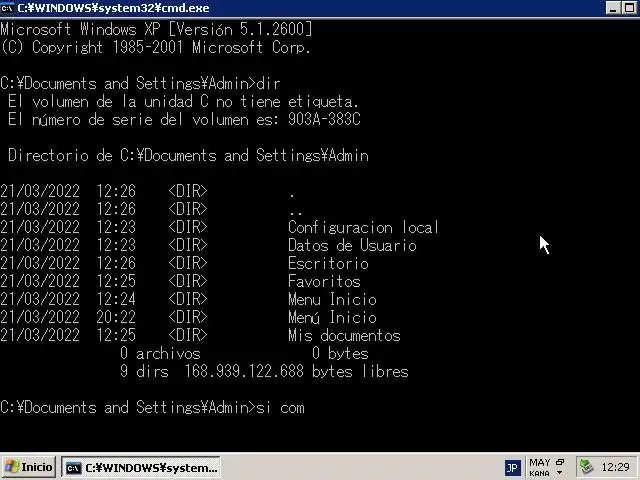Click the 'Escritorio' directory name
The height and width of the screenshot is (480, 640).
329,263
